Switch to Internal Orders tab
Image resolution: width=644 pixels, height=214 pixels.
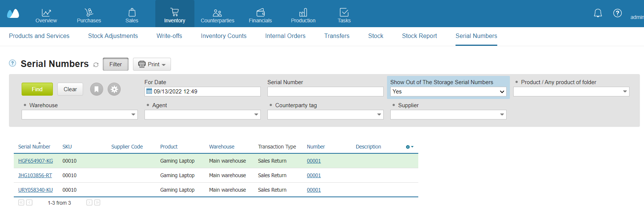[x=285, y=36]
